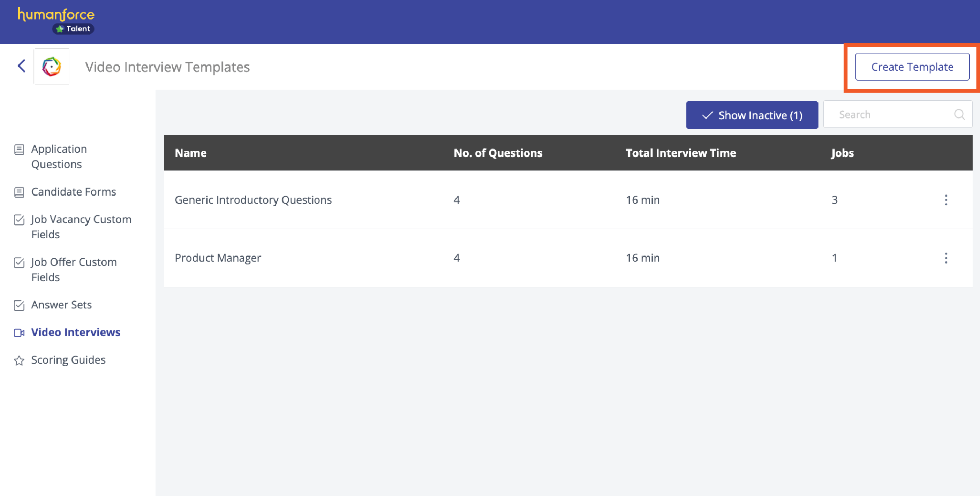
Task: Click the Application Questions document icon
Action: tap(19, 150)
